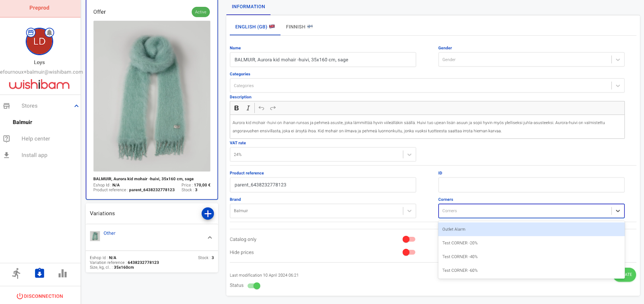
Task: Click the disconnection power icon
Action: pos(20,296)
